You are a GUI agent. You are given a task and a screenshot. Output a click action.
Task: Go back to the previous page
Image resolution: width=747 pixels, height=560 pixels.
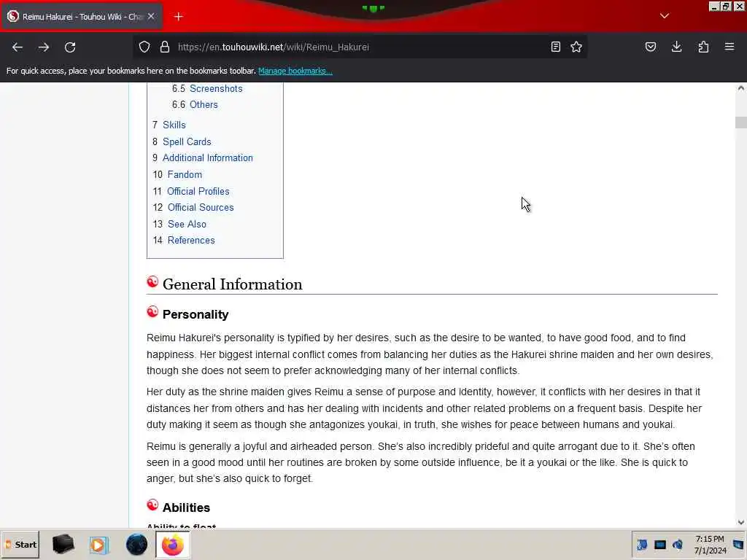tap(18, 47)
